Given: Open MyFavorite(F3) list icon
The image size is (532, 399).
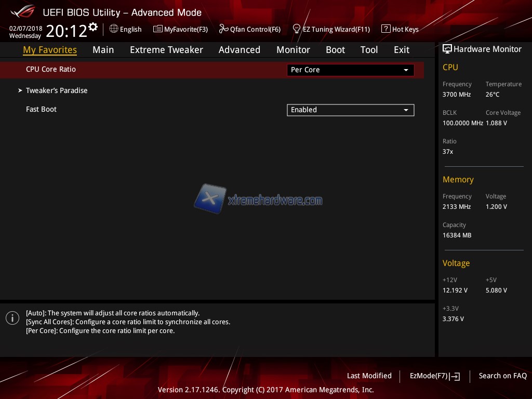Looking at the screenshot, I should (158, 29).
